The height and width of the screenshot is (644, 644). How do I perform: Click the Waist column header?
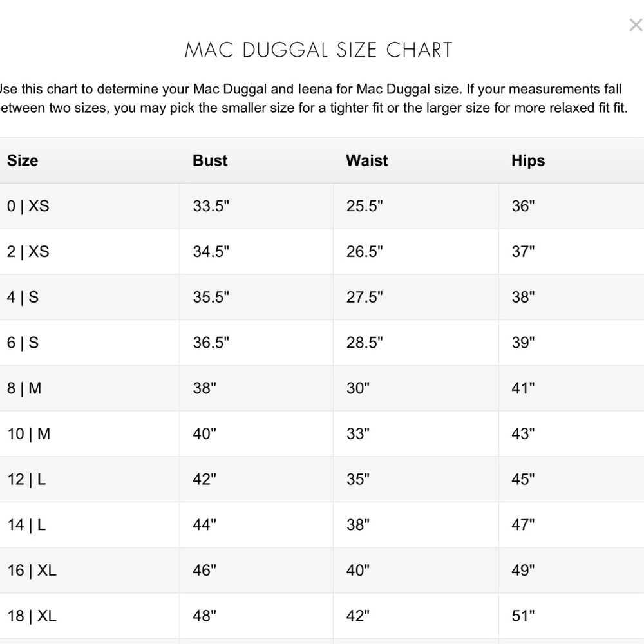[x=367, y=160]
